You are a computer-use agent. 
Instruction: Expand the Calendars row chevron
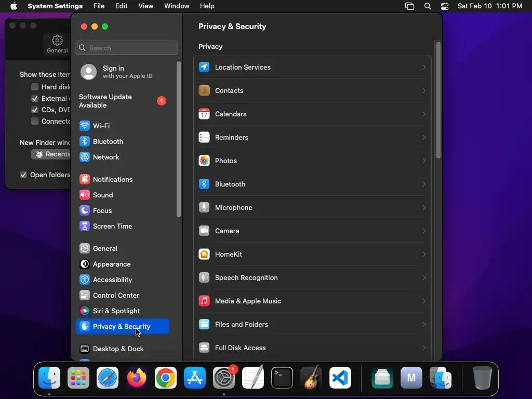[x=424, y=114]
